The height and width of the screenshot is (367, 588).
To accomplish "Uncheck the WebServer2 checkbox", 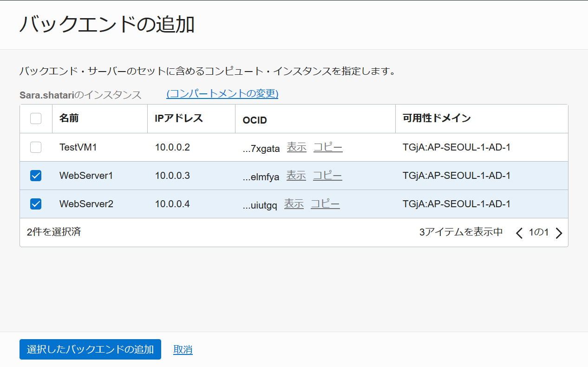I will point(36,203).
